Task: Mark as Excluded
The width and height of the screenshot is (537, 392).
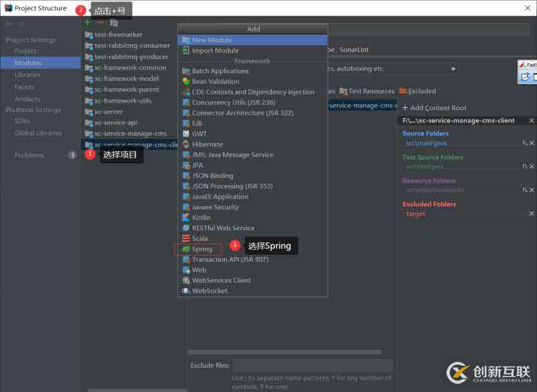Action: [418, 91]
